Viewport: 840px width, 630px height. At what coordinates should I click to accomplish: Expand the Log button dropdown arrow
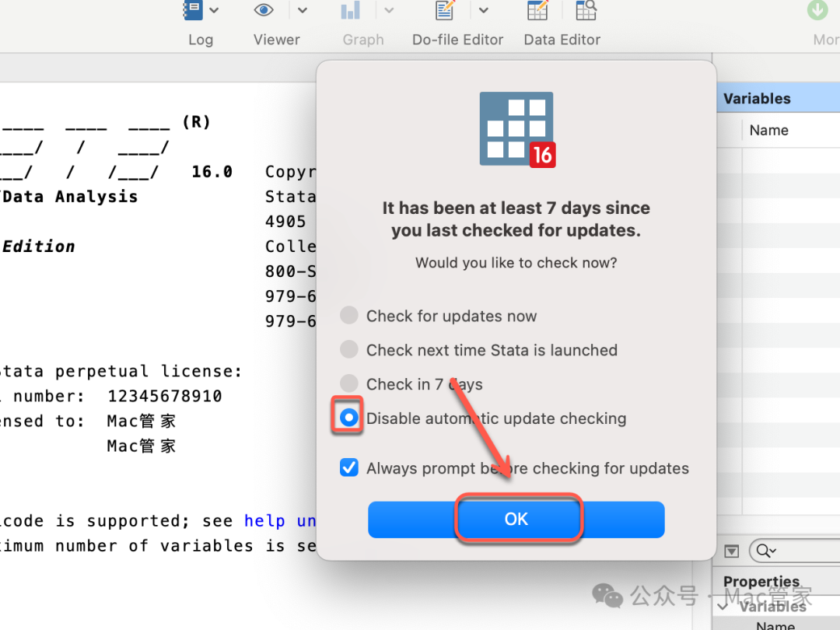(x=214, y=10)
